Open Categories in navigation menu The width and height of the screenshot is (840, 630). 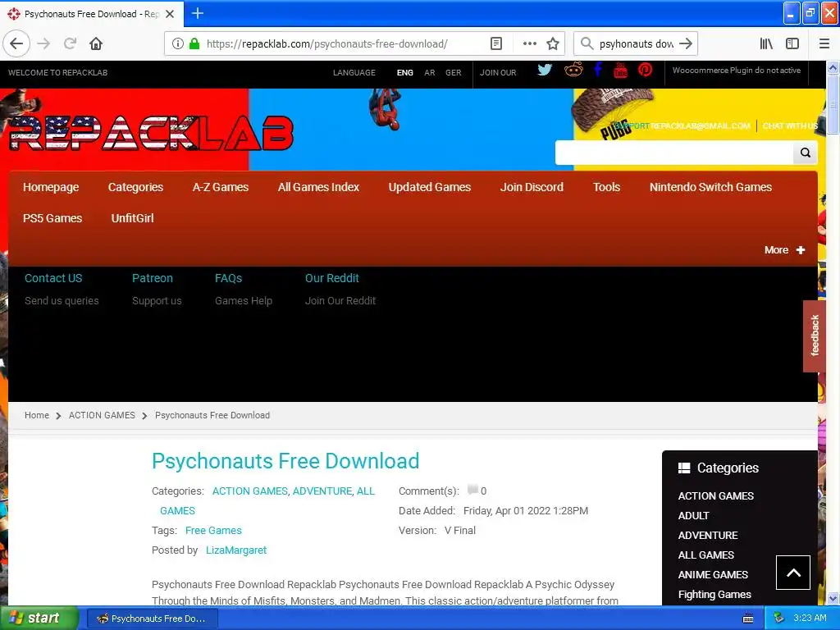tap(135, 187)
